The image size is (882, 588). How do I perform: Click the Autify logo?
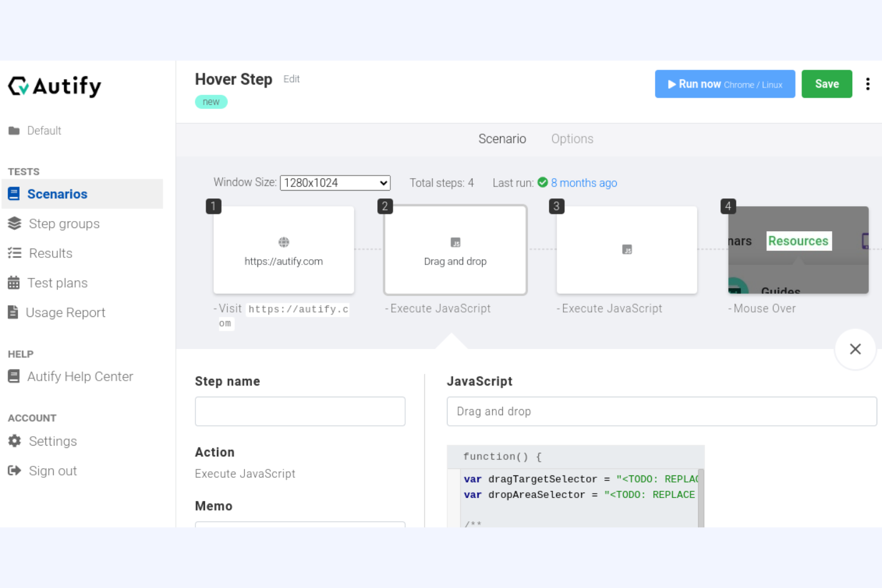tap(54, 86)
